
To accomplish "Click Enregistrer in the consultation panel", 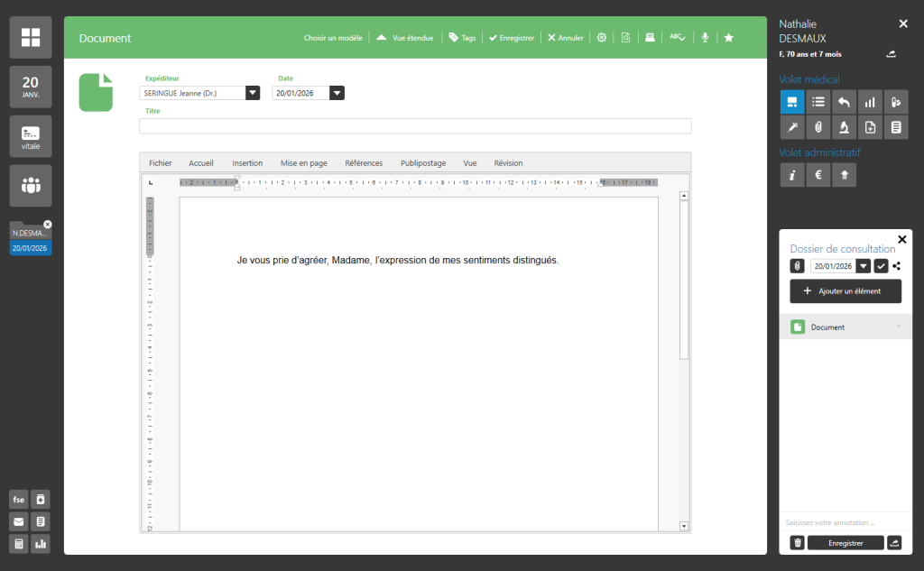I will (x=845, y=542).
